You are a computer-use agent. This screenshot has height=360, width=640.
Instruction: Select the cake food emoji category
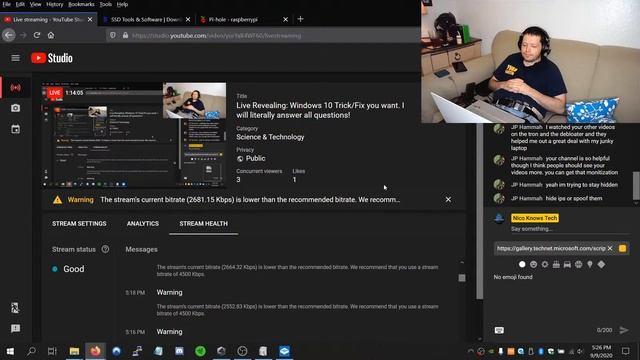556,264
